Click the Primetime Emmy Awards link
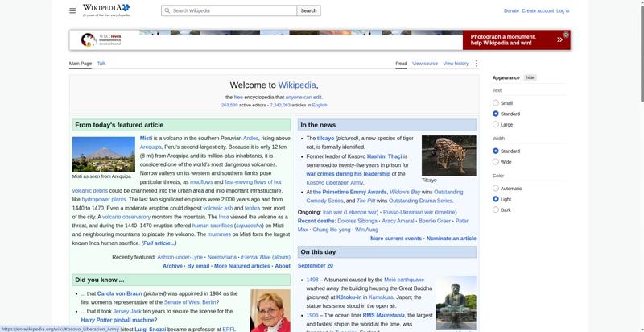 pyautogui.click(x=350, y=192)
